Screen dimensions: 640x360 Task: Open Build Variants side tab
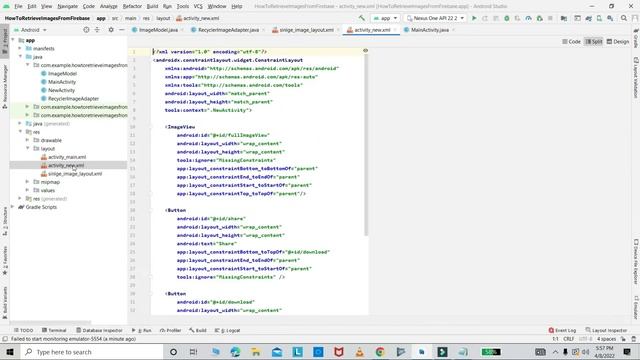5,302
